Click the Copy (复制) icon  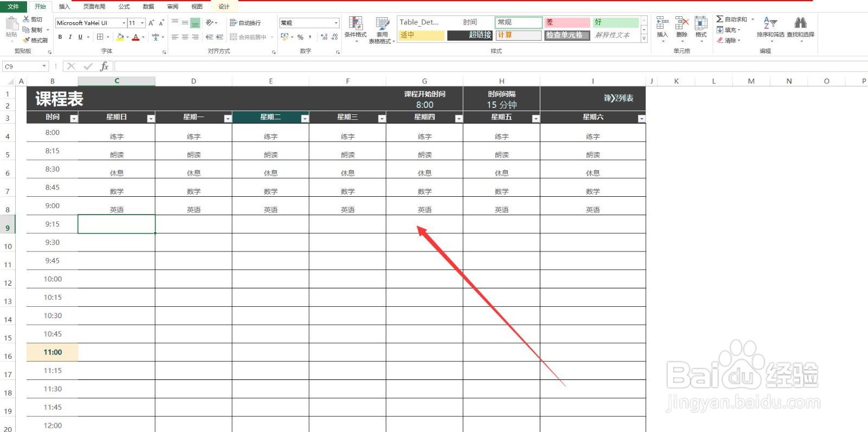(x=26, y=30)
